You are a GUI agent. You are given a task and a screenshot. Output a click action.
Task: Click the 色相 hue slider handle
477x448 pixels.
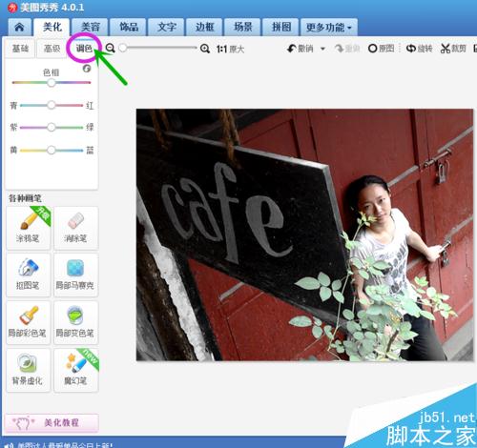pos(52,83)
